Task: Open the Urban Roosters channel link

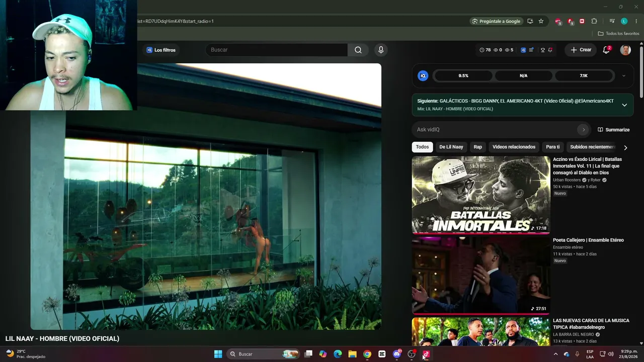Action: pos(567,180)
